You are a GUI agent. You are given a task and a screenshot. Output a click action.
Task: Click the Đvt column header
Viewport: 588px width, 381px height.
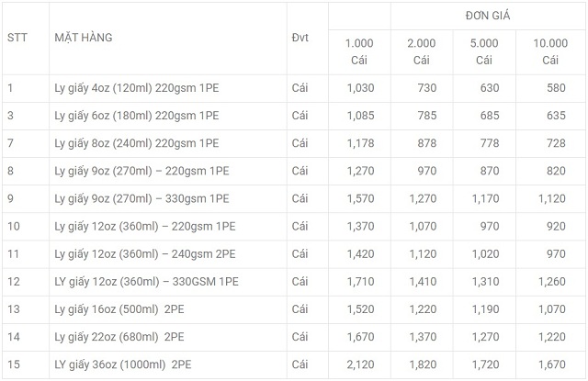tap(300, 38)
